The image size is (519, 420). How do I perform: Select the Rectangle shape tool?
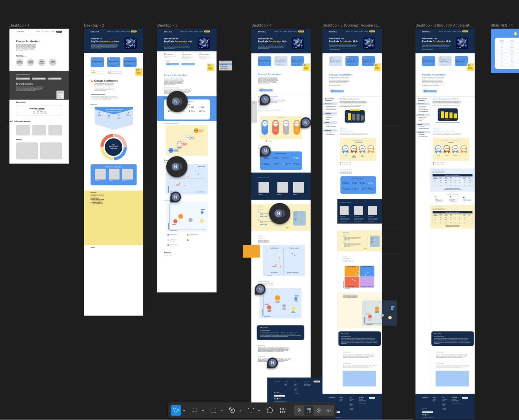(x=213, y=410)
